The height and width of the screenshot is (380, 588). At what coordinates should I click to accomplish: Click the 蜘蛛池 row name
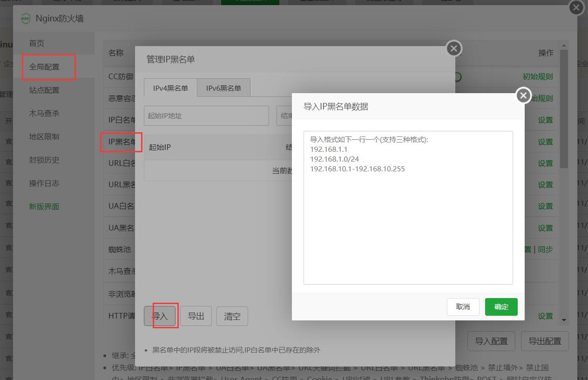(x=120, y=250)
